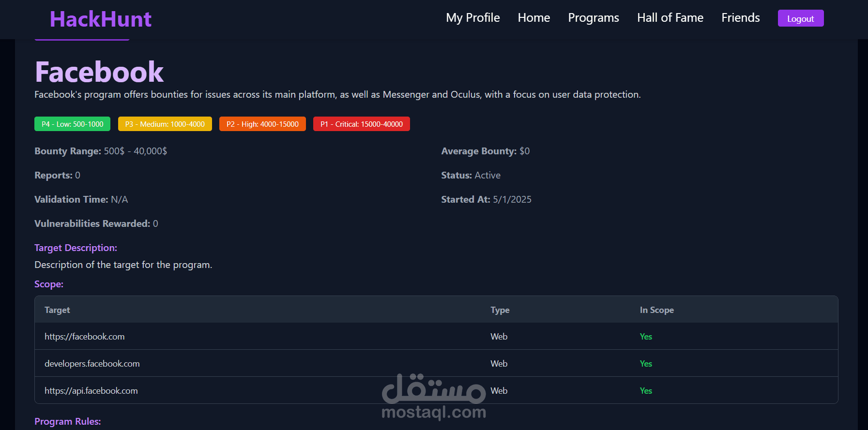Click the Type column header
The width and height of the screenshot is (868, 430).
[x=500, y=310]
